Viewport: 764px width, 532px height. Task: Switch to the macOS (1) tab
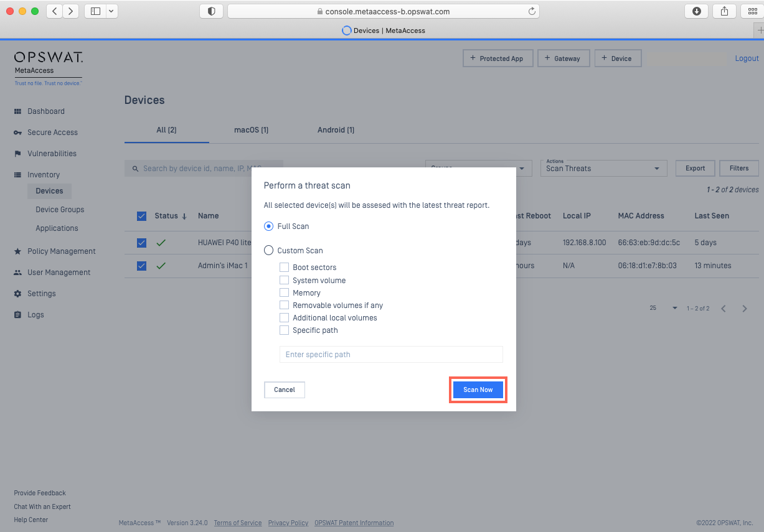tap(251, 130)
